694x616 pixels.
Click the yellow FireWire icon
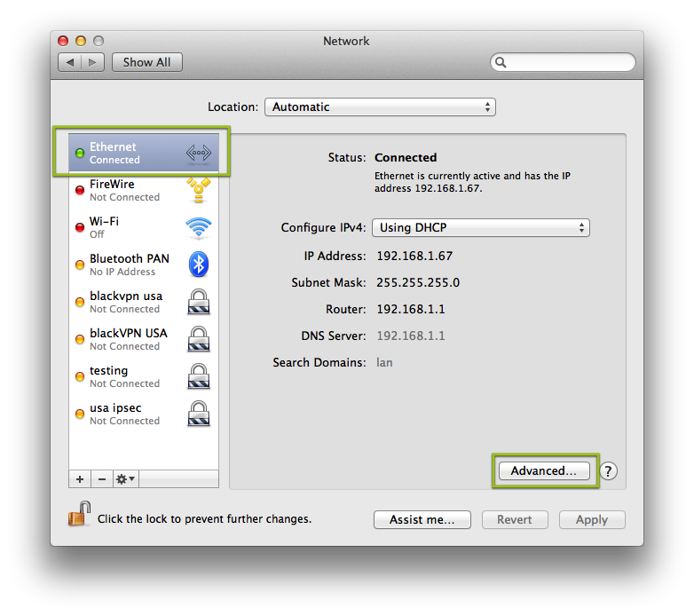coord(199,190)
